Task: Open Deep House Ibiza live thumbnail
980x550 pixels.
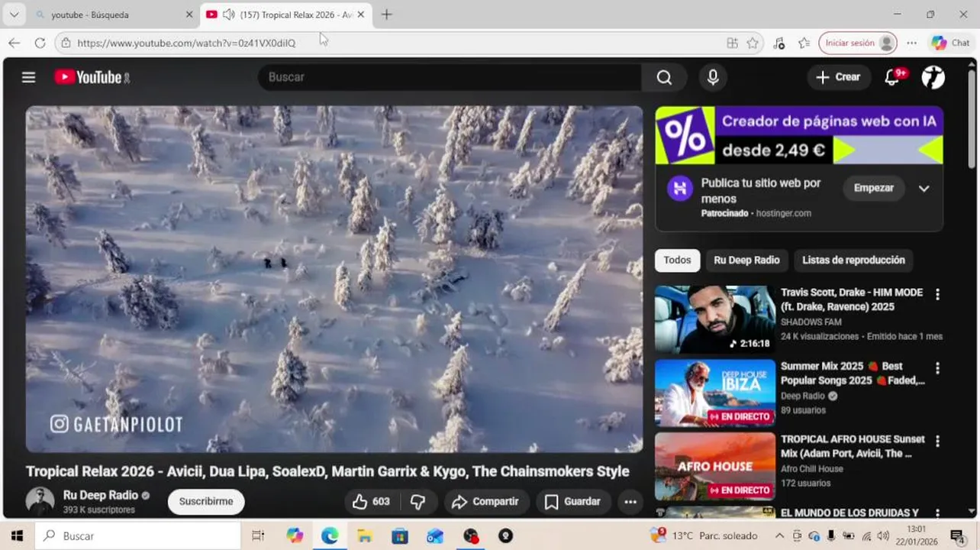Action: point(715,393)
